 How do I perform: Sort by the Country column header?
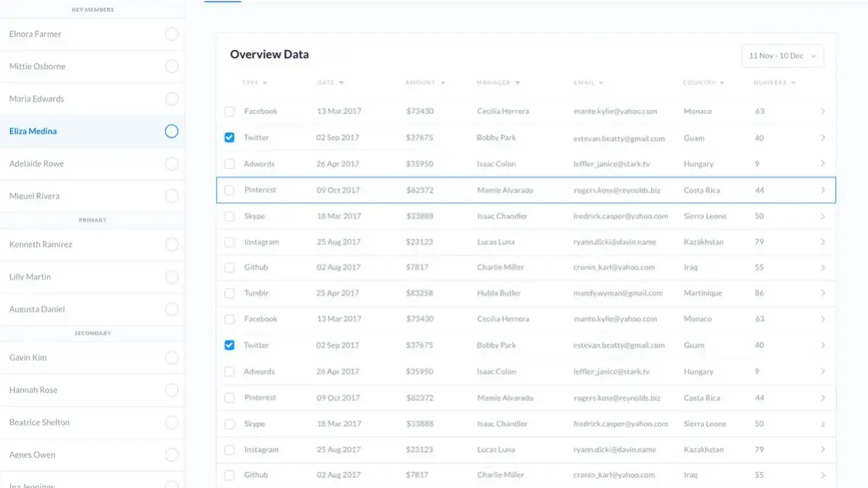click(x=703, y=83)
